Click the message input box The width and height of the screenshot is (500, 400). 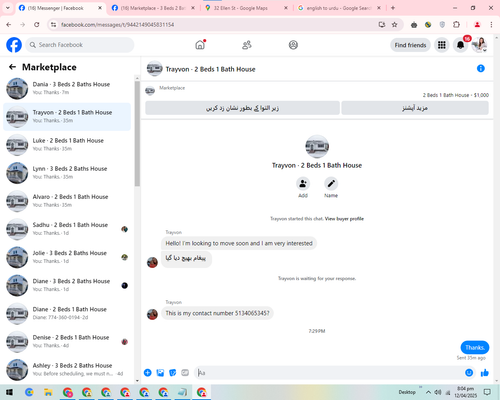(x=330, y=373)
